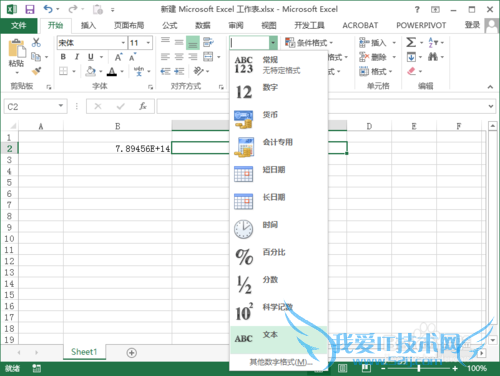The width and height of the screenshot is (500, 376).
Task: Choose 分数 fraction format
Action: (x=279, y=284)
